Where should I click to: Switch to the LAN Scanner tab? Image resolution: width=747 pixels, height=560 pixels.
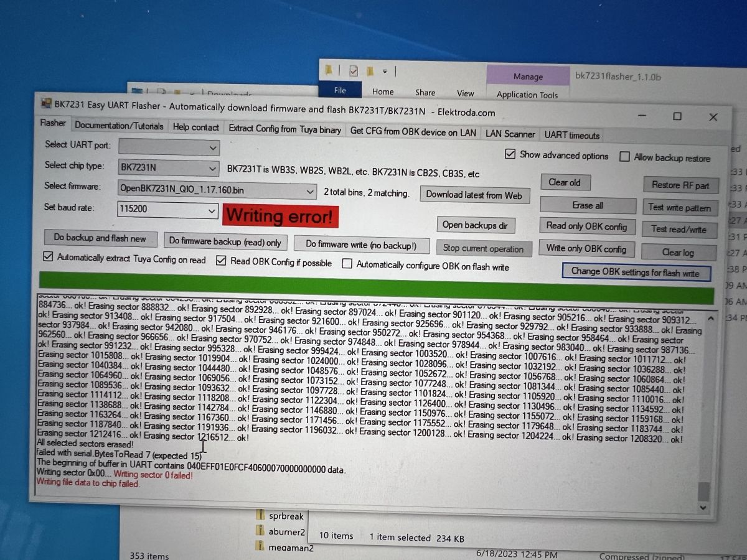coord(510,134)
